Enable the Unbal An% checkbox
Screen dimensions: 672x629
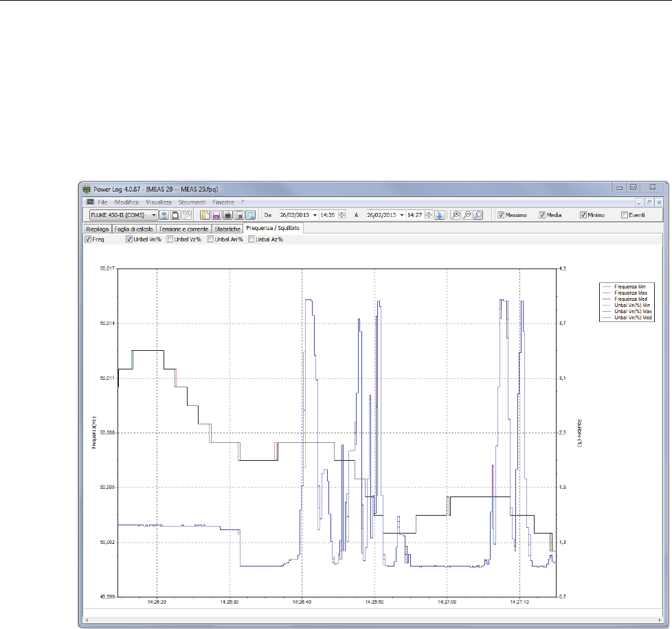[x=210, y=240]
